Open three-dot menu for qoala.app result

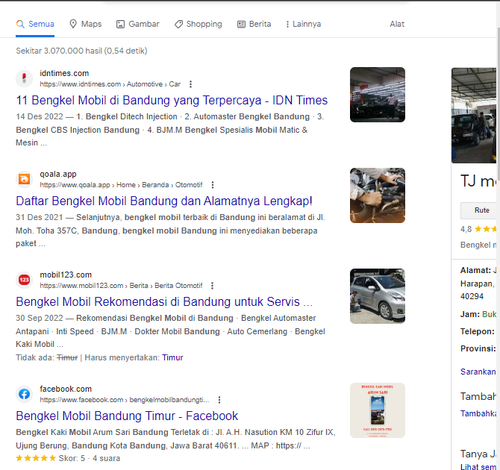(213, 185)
